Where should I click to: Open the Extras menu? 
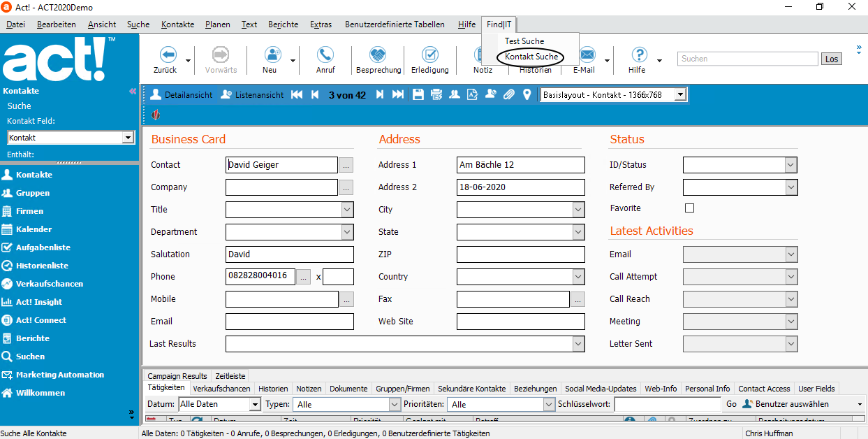point(321,24)
